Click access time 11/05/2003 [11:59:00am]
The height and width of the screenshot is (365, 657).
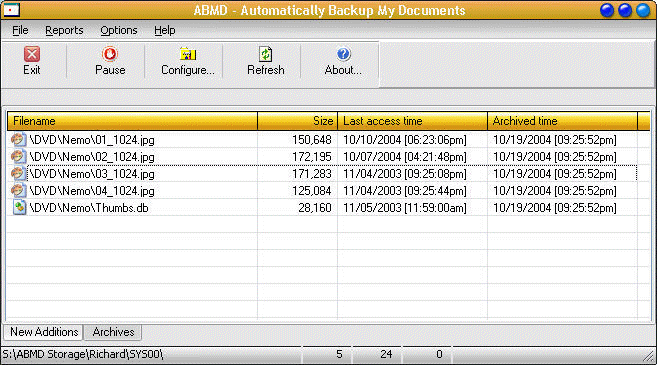[405, 207]
